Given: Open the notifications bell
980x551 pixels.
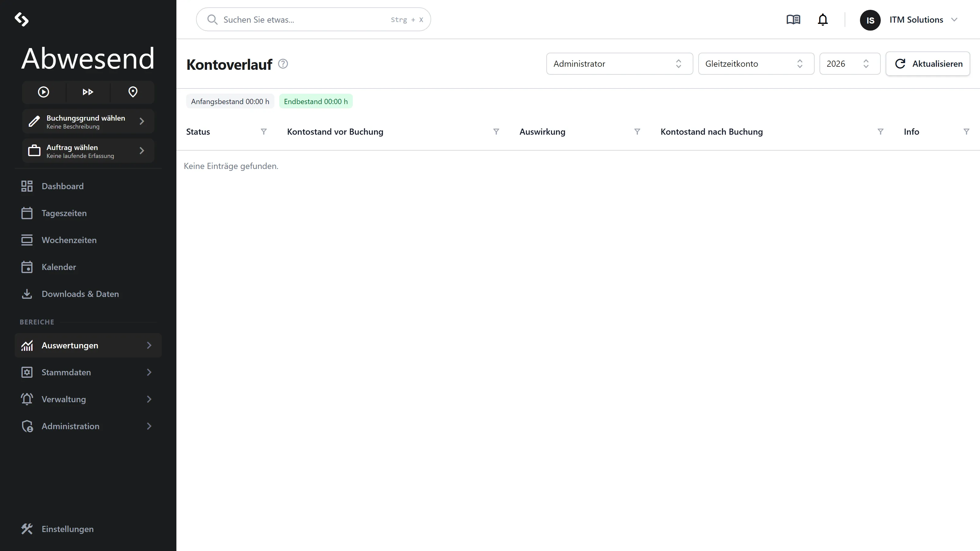Looking at the screenshot, I should click(x=823, y=19).
